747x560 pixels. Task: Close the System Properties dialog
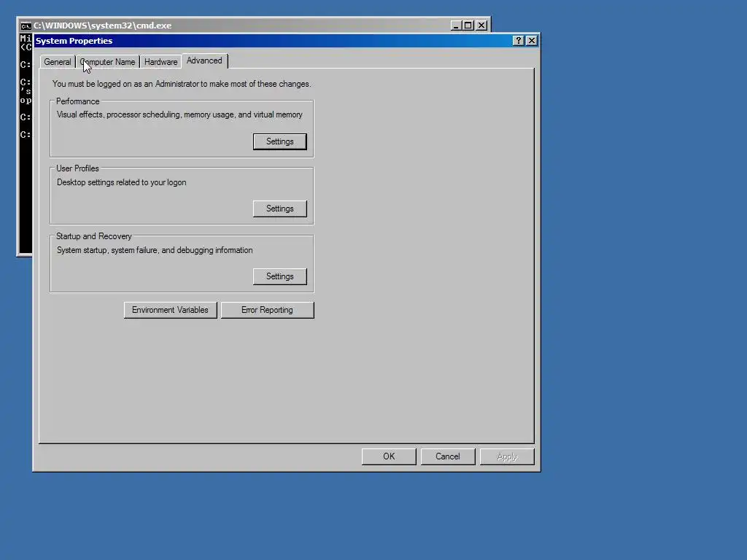(532, 41)
